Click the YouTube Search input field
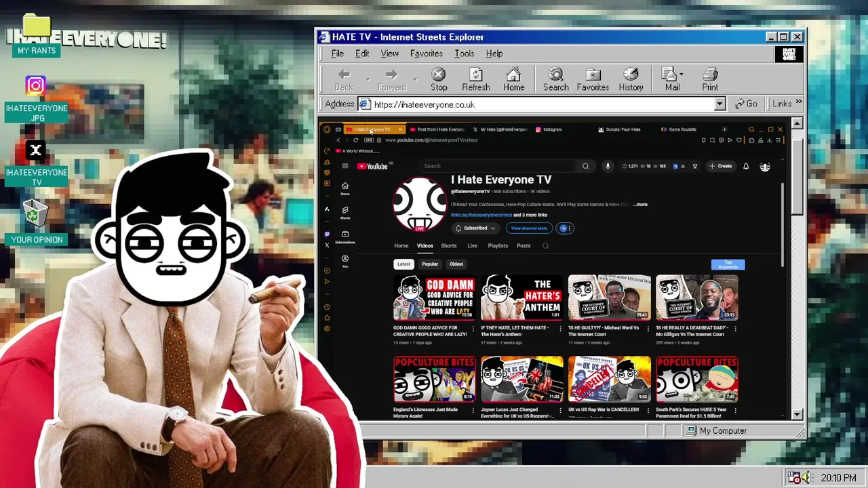 point(498,166)
